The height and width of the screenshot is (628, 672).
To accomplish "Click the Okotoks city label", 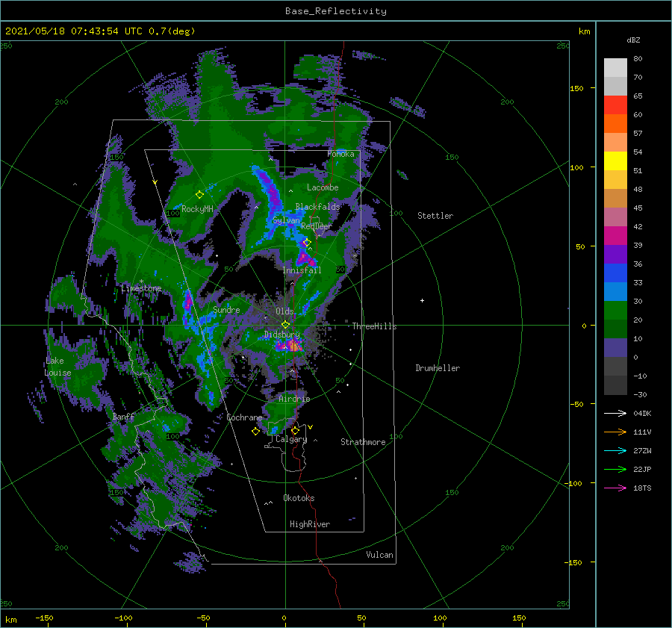I will (x=299, y=497).
